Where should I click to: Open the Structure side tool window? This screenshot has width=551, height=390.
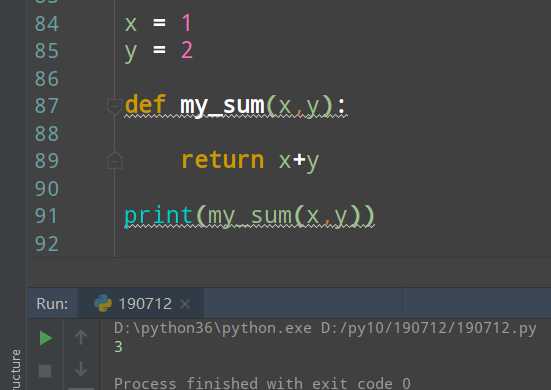click(15, 369)
